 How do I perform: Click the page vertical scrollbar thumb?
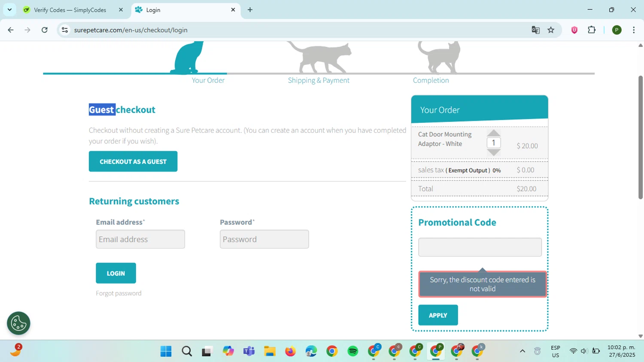pos(641,137)
